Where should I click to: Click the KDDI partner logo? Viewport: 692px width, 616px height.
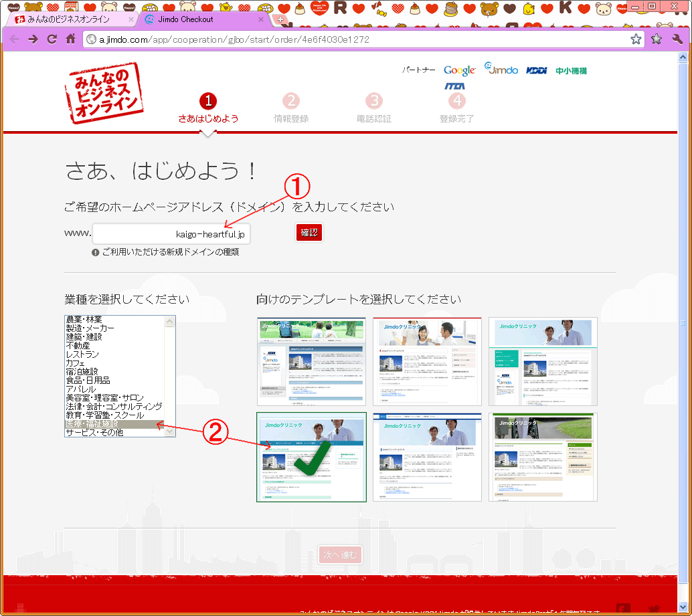(536, 70)
